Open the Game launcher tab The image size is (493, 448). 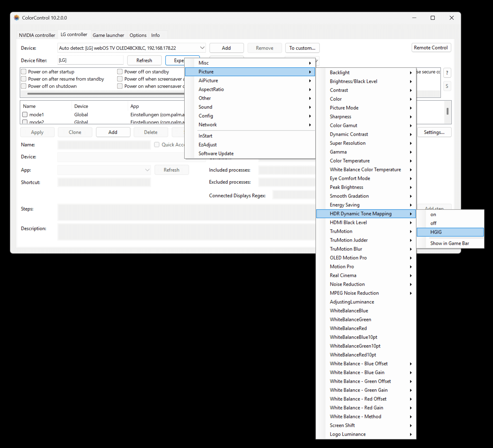coord(108,35)
